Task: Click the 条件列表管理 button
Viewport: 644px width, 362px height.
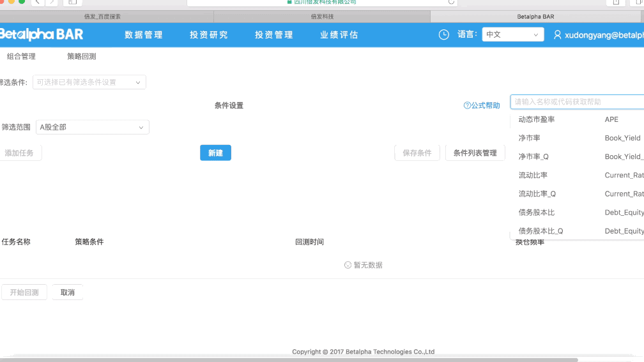Action: pyautogui.click(x=475, y=153)
